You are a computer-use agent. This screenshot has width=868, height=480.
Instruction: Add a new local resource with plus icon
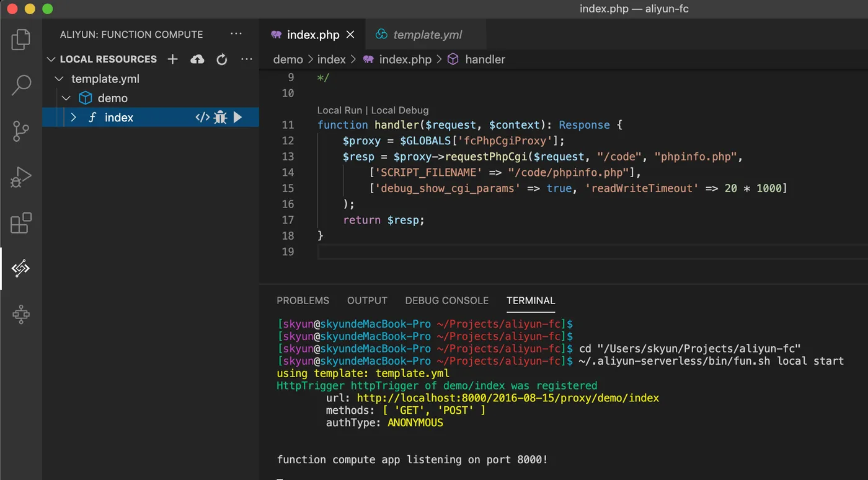pyautogui.click(x=173, y=59)
